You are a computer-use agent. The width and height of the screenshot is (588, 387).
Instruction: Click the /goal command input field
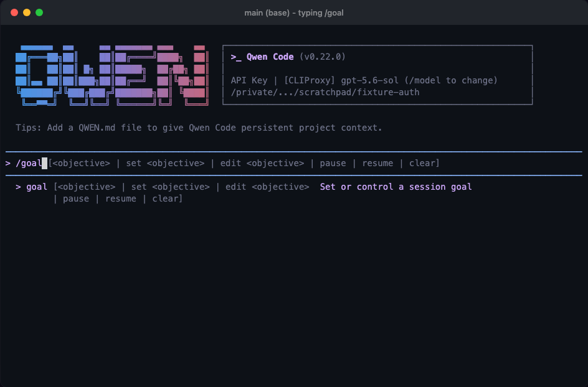293,164
